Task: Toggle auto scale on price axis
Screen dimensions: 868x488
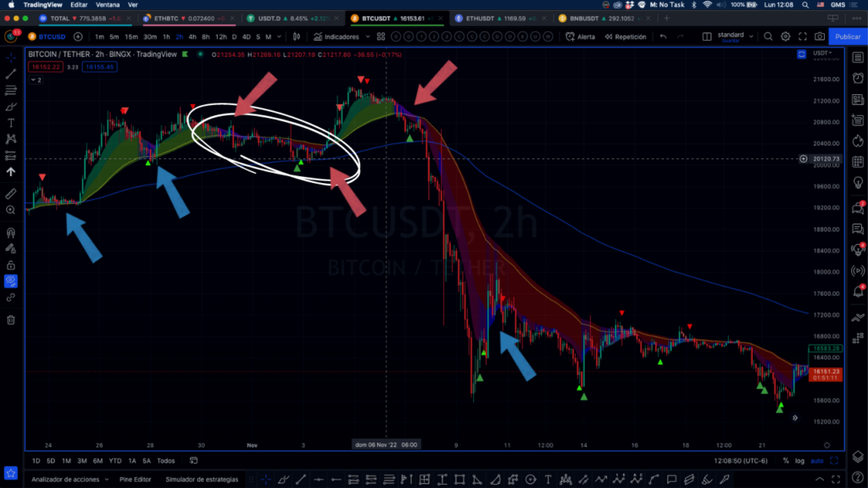Action: click(817, 460)
